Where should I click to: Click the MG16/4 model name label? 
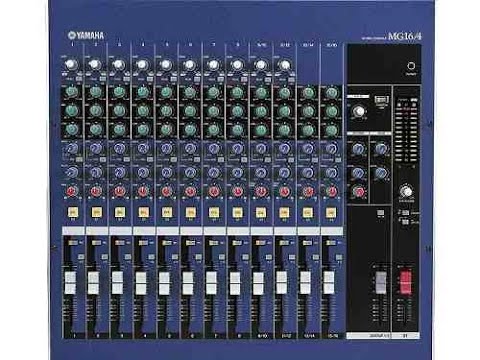click(405, 36)
